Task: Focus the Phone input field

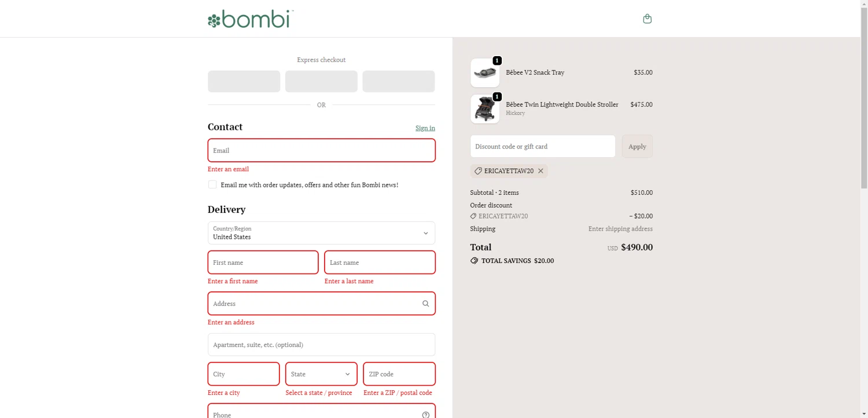Action: [x=321, y=411]
